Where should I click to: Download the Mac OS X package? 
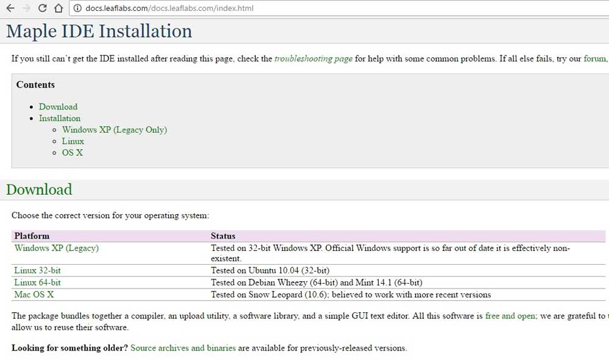pyautogui.click(x=34, y=295)
